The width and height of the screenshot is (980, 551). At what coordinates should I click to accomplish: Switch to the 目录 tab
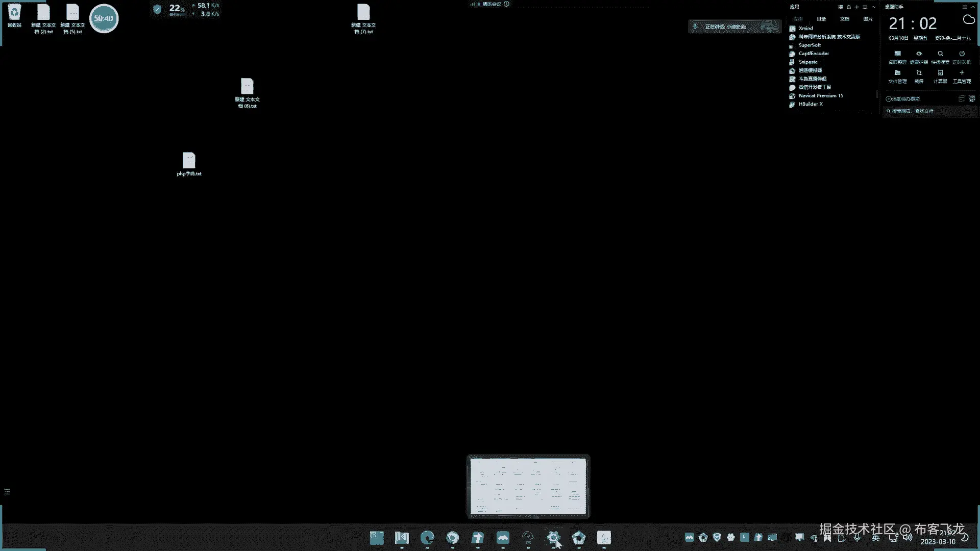point(821,19)
